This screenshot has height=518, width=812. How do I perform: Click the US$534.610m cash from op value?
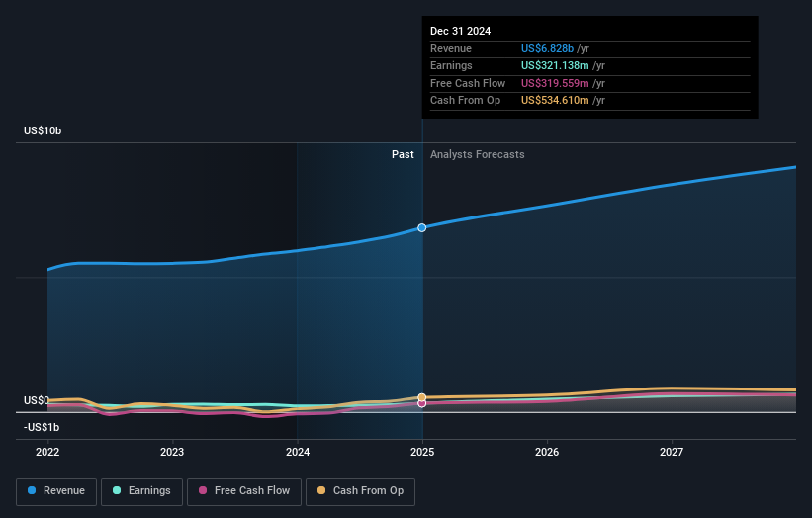pyautogui.click(x=555, y=101)
